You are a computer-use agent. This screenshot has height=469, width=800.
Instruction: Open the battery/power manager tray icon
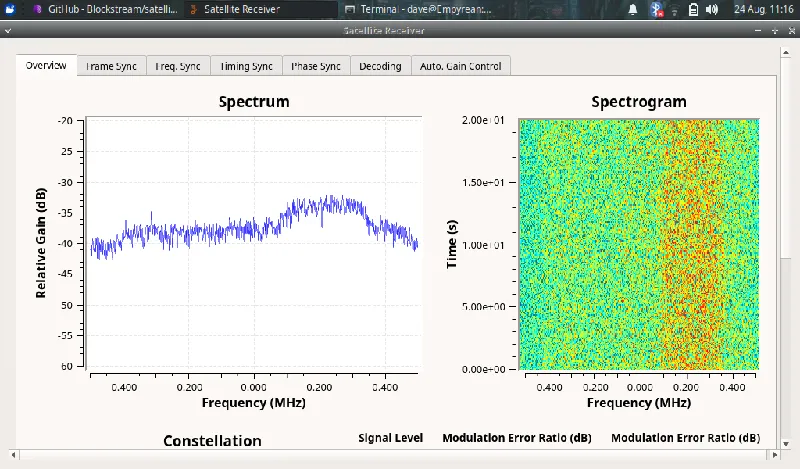pos(693,9)
